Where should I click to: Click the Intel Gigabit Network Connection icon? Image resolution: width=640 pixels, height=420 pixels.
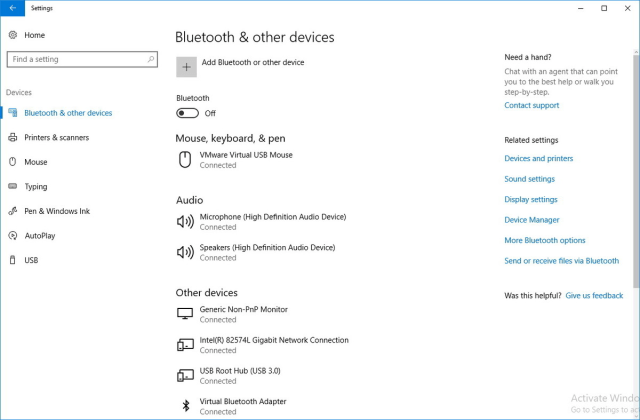(x=185, y=345)
